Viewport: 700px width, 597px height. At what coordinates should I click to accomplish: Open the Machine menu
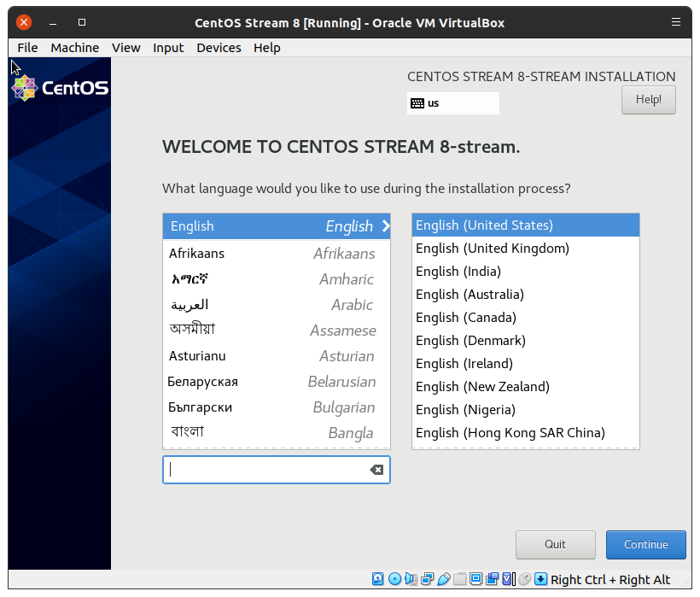point(74,48)
